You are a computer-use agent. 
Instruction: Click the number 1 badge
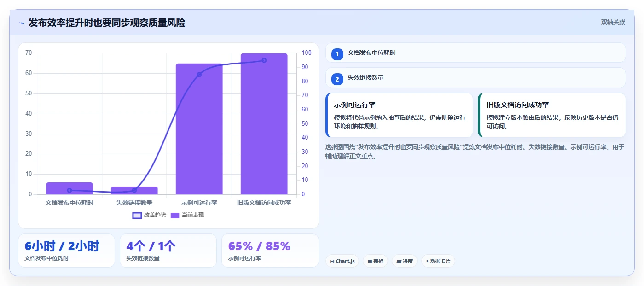pos(337,54)
